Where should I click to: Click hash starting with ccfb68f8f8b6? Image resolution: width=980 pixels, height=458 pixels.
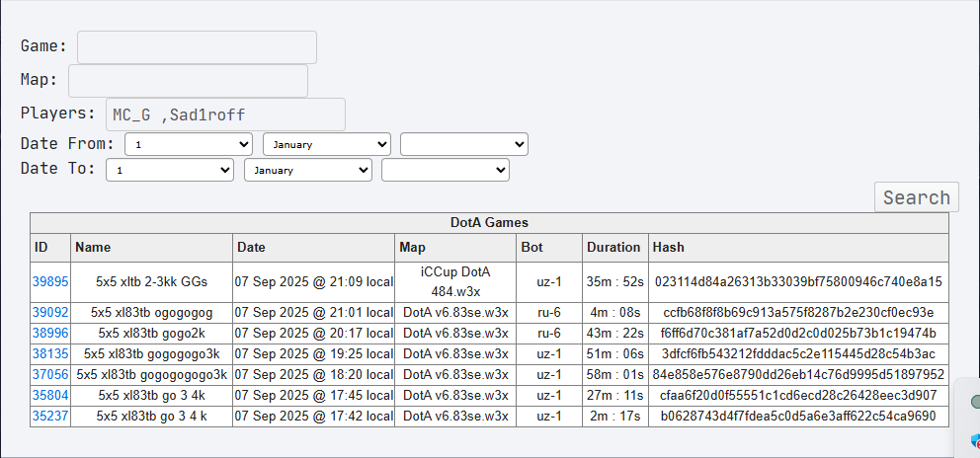(798, 312)
